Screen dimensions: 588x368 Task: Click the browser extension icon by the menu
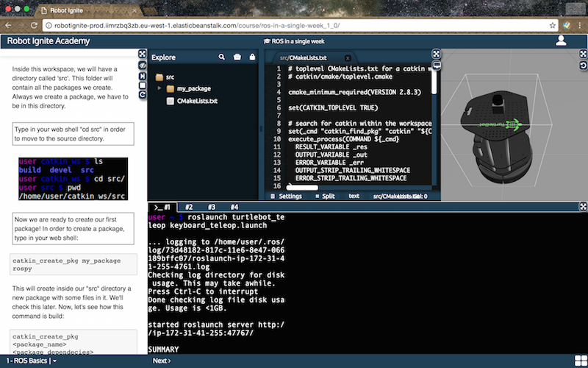coord(567,26)
